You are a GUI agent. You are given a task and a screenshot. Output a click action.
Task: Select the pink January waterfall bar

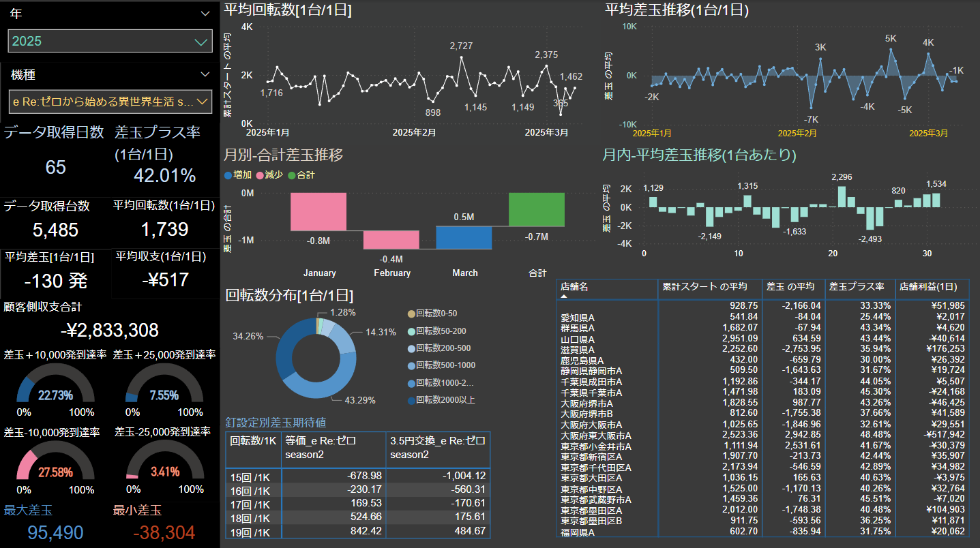click(318, 211)
